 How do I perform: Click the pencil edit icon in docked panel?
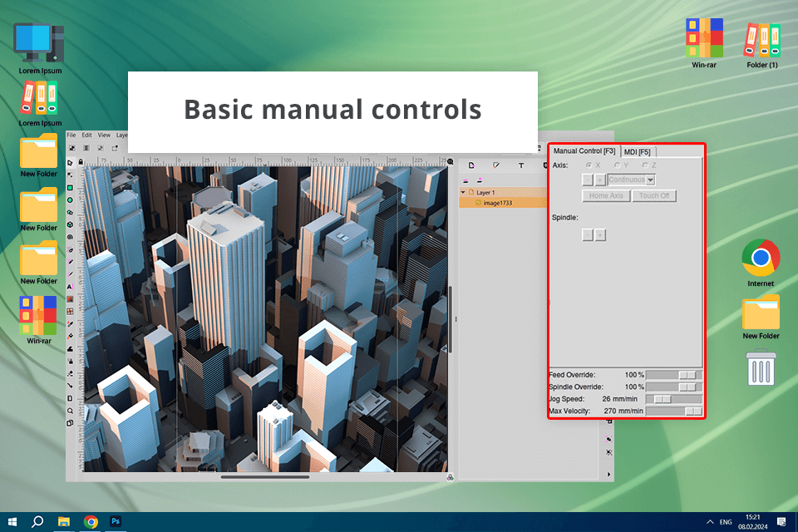[496, 165]
